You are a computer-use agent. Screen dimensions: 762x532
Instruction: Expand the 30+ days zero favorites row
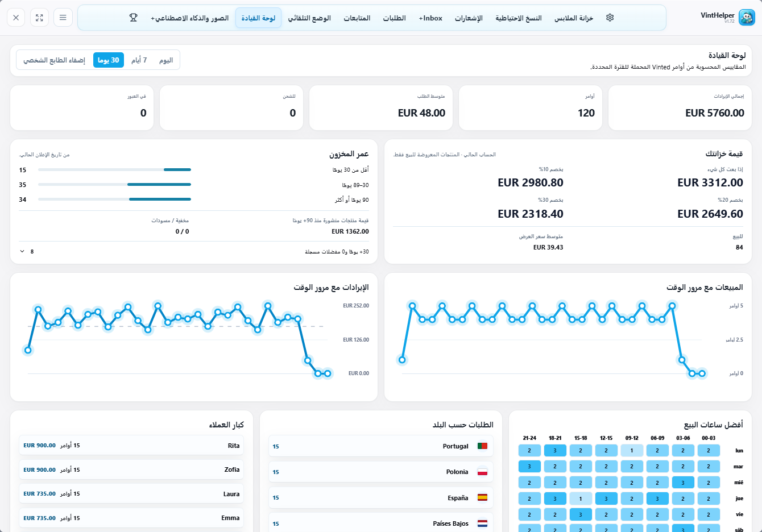tap(194, 251)
